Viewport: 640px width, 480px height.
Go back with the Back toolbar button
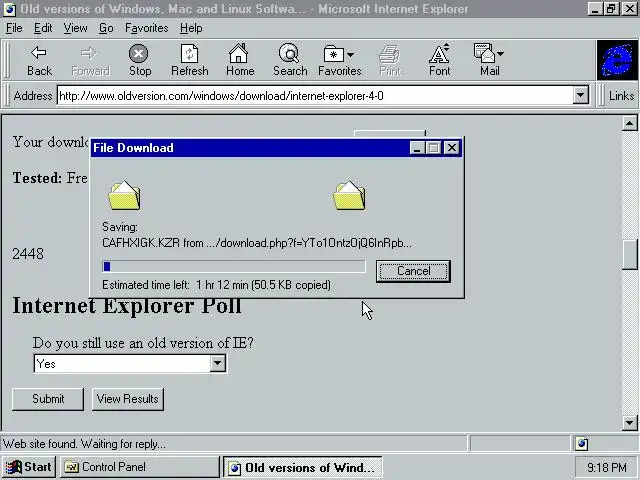tap(39, 60)
